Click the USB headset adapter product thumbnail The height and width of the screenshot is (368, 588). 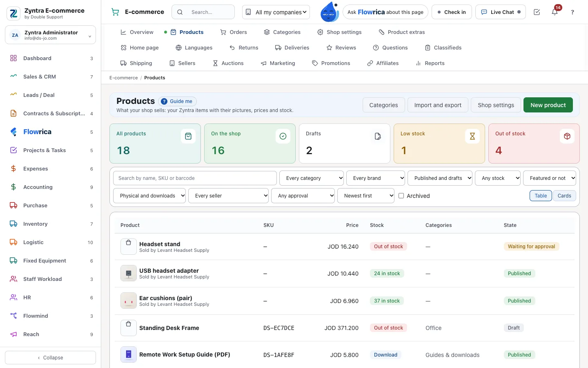129,274
